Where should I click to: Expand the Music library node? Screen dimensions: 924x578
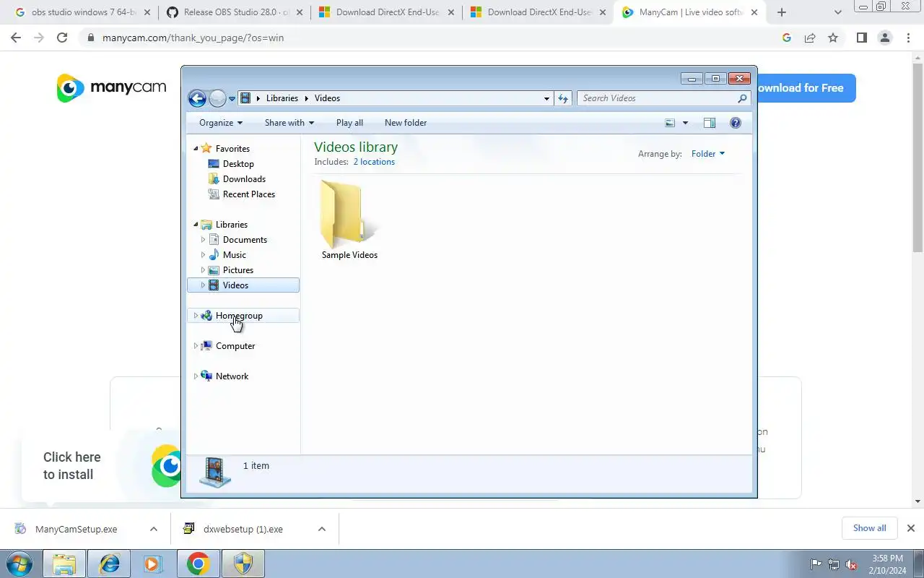tap(203, 254)
